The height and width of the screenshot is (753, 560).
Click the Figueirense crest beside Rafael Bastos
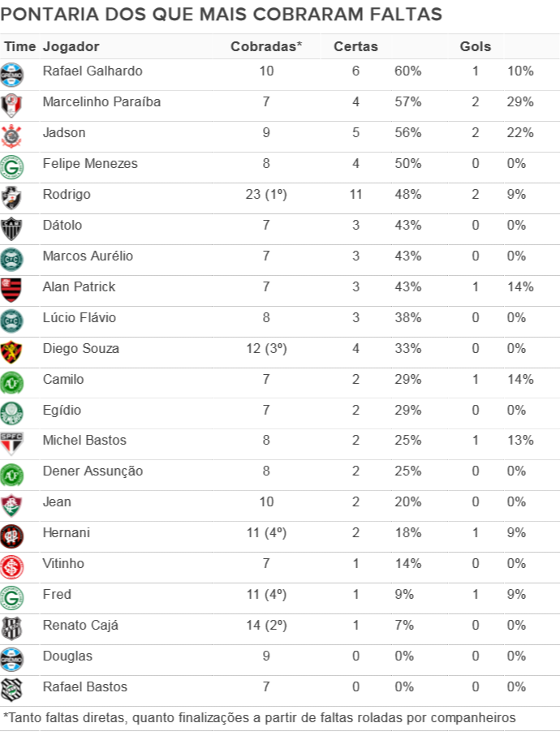pyautogui.click(x=12, y=689)
